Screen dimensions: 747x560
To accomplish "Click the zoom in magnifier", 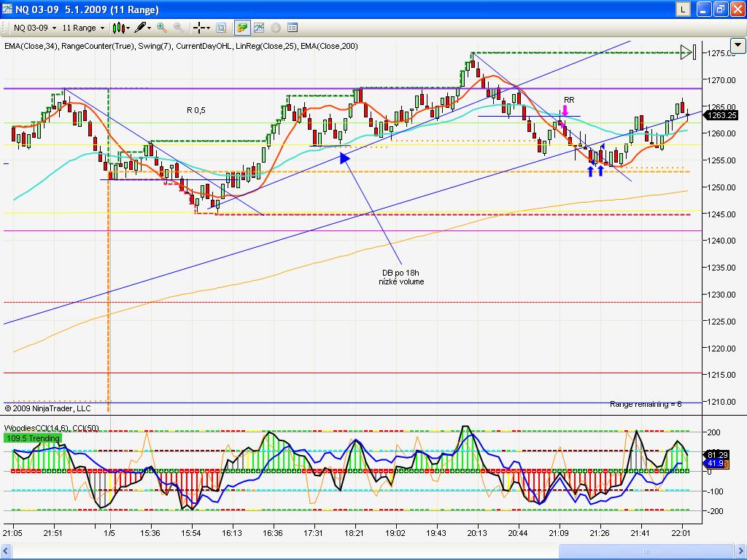I will 161,28.
